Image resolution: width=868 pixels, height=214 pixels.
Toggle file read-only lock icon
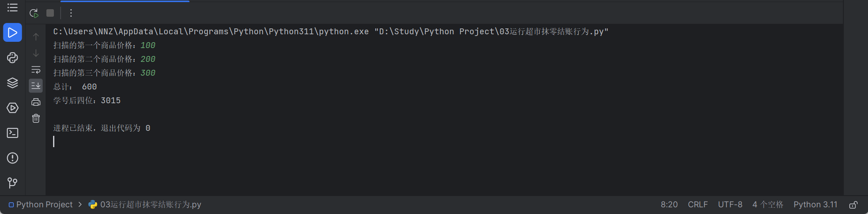point(853,205)
